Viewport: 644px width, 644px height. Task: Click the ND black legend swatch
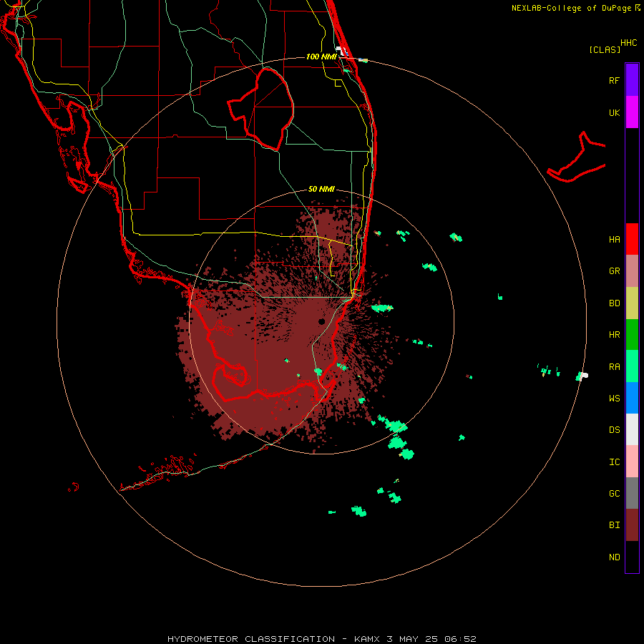coord(632,557)
